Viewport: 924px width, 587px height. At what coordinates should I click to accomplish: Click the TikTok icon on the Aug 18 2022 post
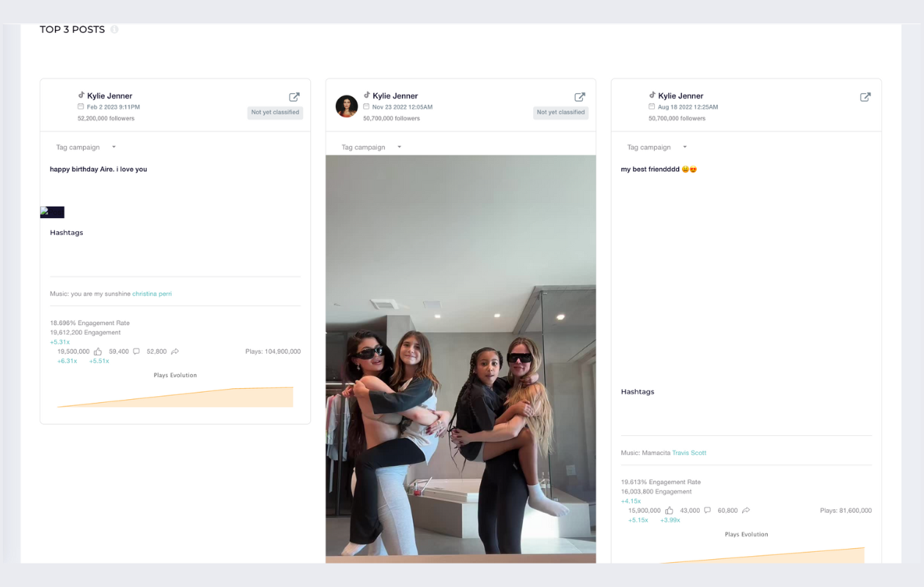pos(653,95)
